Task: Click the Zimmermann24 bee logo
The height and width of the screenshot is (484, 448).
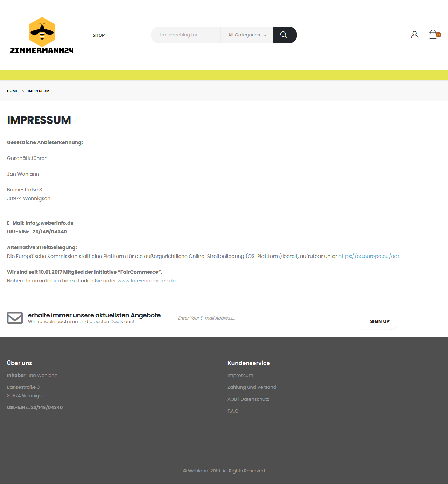Action: (42, 35)
